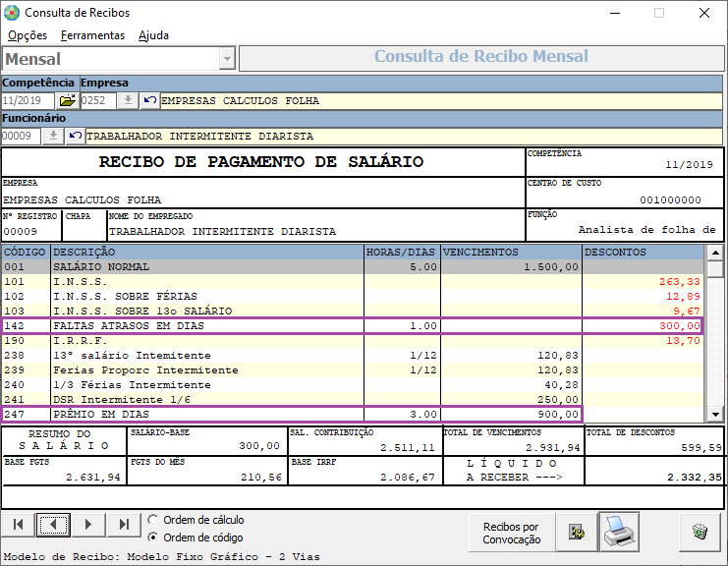Go to last receipt record
The image size is (728, 566).
(x=124, y=525)
